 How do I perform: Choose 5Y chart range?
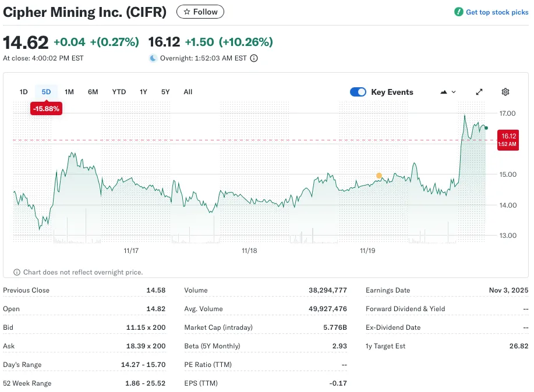click(165, 92)
